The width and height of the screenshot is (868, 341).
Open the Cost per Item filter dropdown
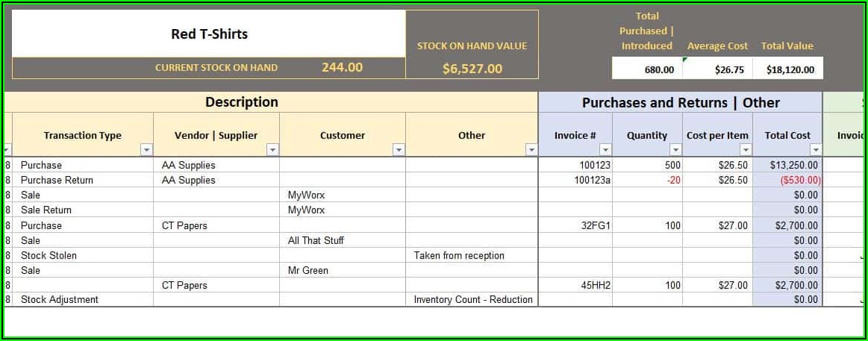pos(746,150)
